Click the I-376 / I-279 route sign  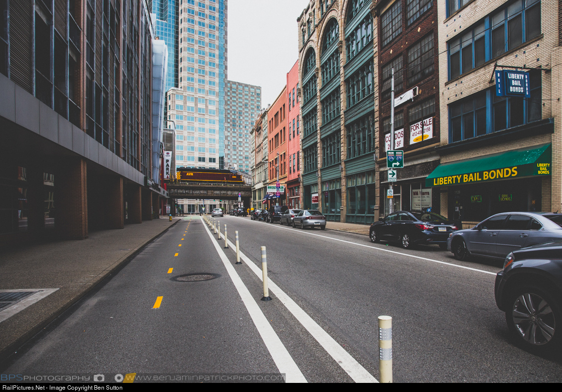tap(395, 159)
